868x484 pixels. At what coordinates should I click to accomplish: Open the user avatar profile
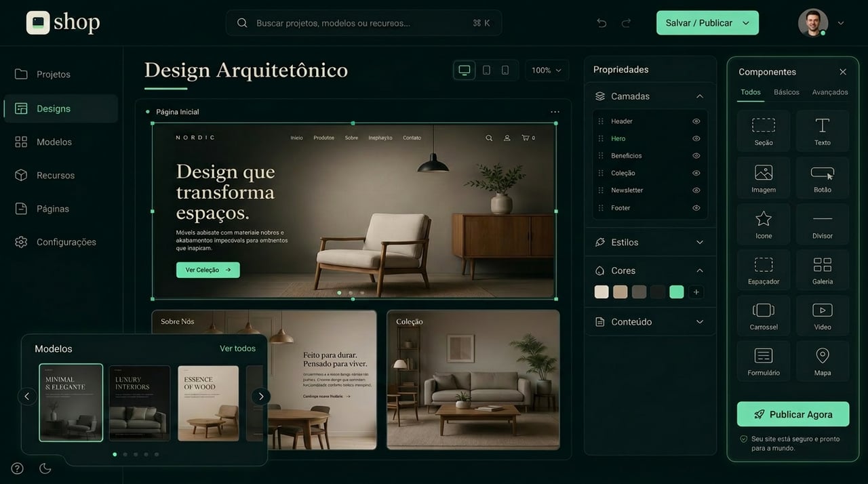(x=812, y=23)
